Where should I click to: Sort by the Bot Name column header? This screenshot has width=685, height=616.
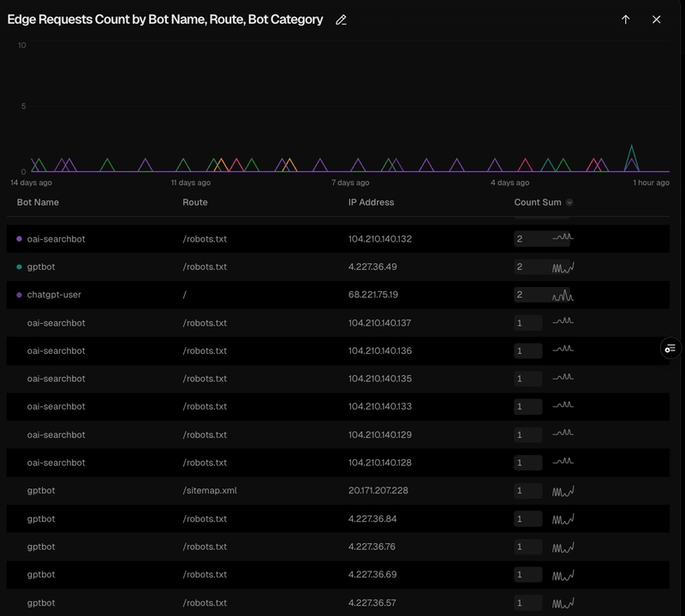coord(38,202)
